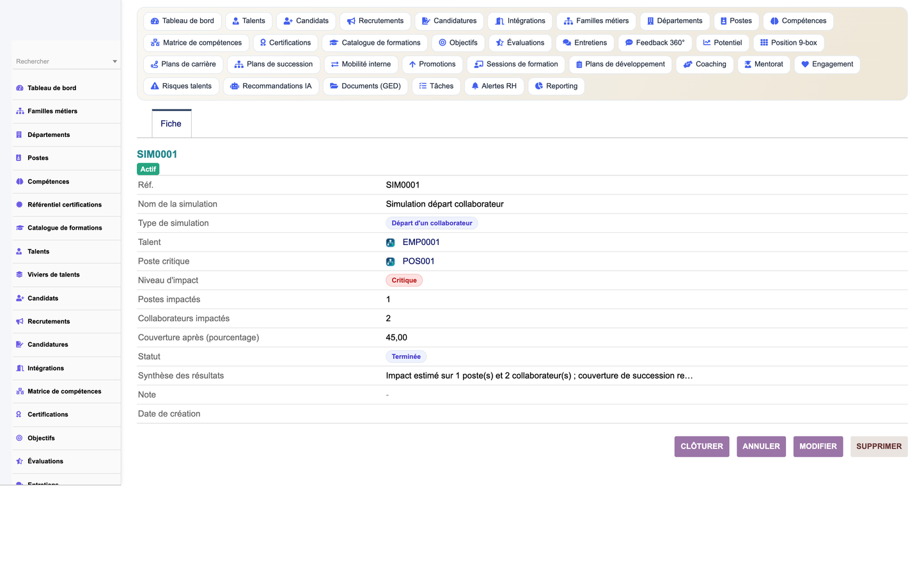Click the CLÔTURER button

pyautogui.click(x=701, y=447)
